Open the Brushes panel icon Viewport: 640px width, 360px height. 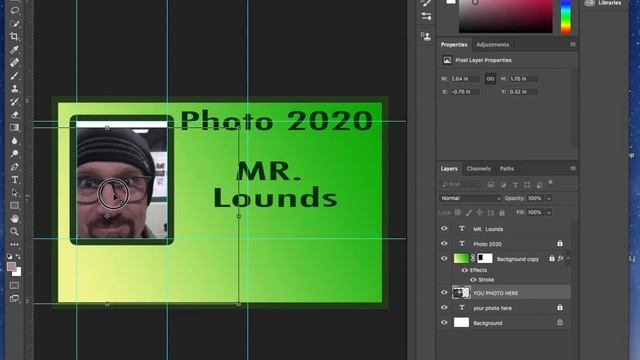[426, 16]
